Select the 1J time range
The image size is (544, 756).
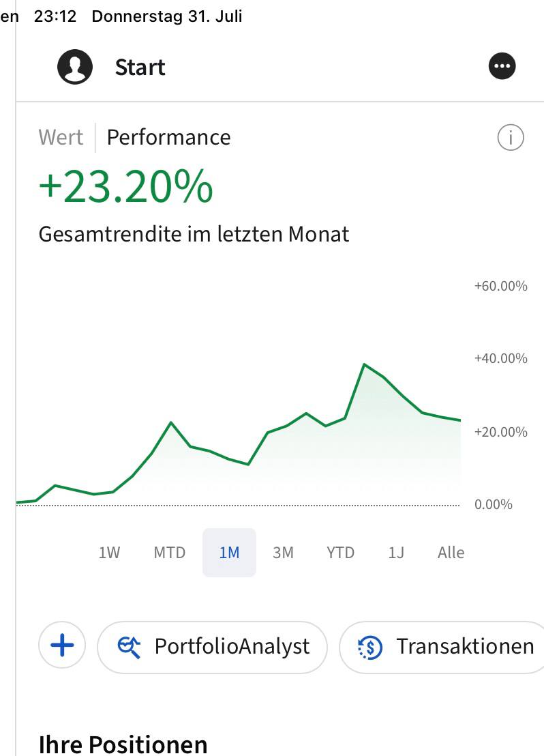[x=396, y=553]
